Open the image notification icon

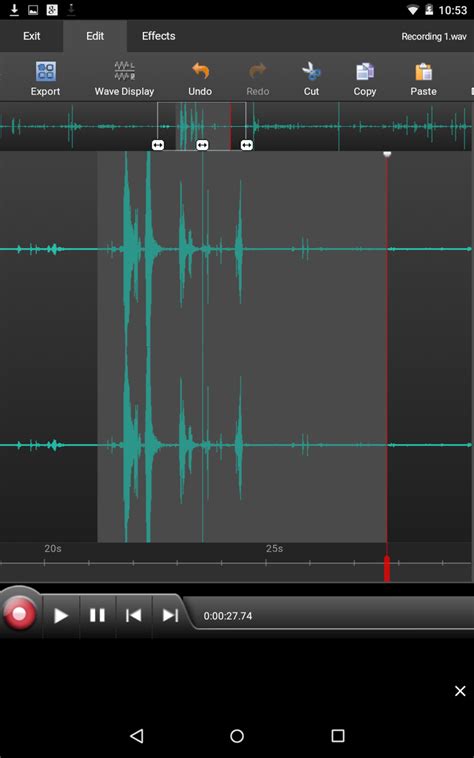tap(33, 10)
